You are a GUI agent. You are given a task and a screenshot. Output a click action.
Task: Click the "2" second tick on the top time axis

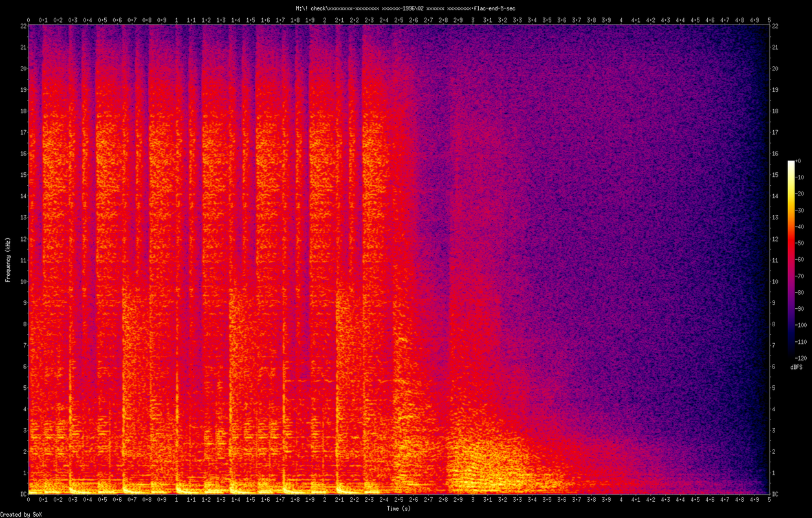(325, 19)
